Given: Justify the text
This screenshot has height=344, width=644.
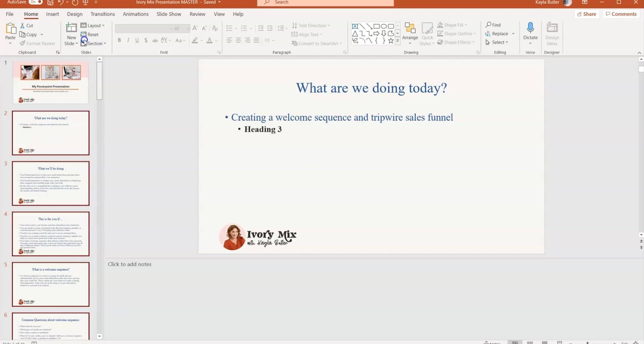Looking at the screenshot, I should 256,40.
